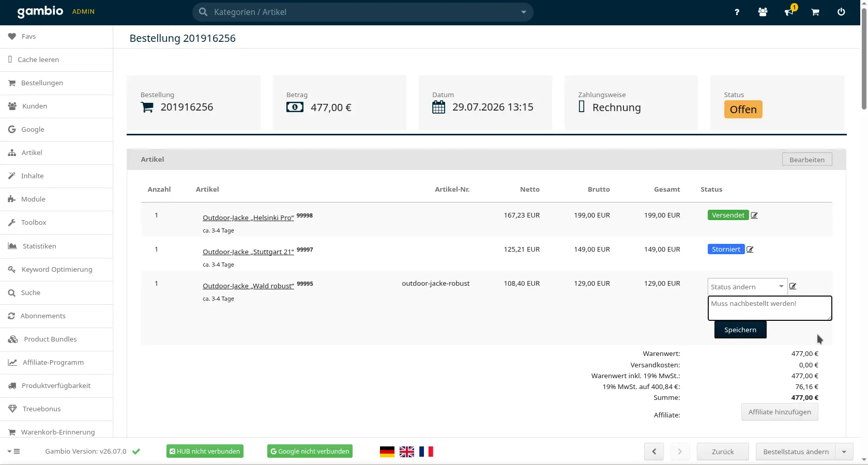Go to previous order arrow
Screen dimensions: 868x465
654,452
